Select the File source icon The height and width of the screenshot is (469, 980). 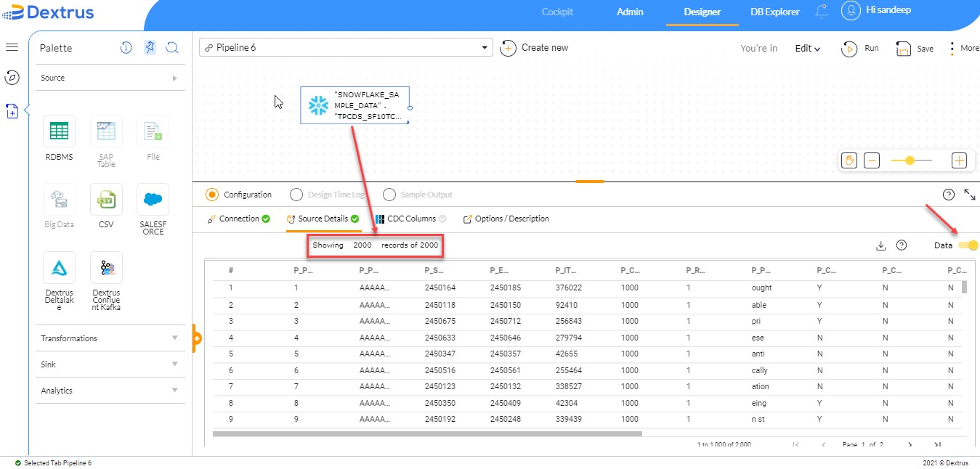[x=153, y=131]
